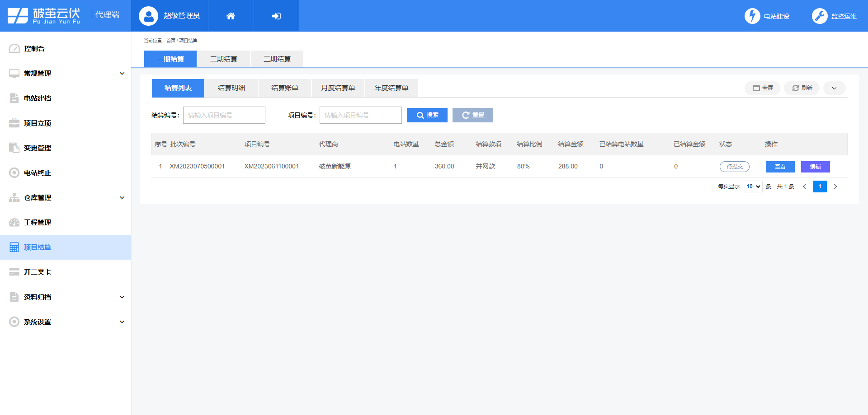Click 编辑 button in the table row
This screenshot has height=415, width=868.
(815, 167)
